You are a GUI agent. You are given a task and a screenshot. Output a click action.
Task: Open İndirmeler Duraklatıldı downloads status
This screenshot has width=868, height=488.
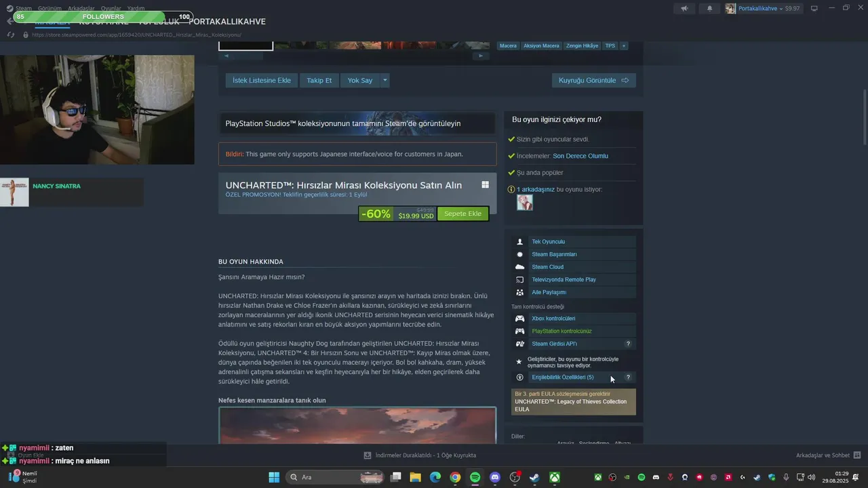tap(420, 455)
